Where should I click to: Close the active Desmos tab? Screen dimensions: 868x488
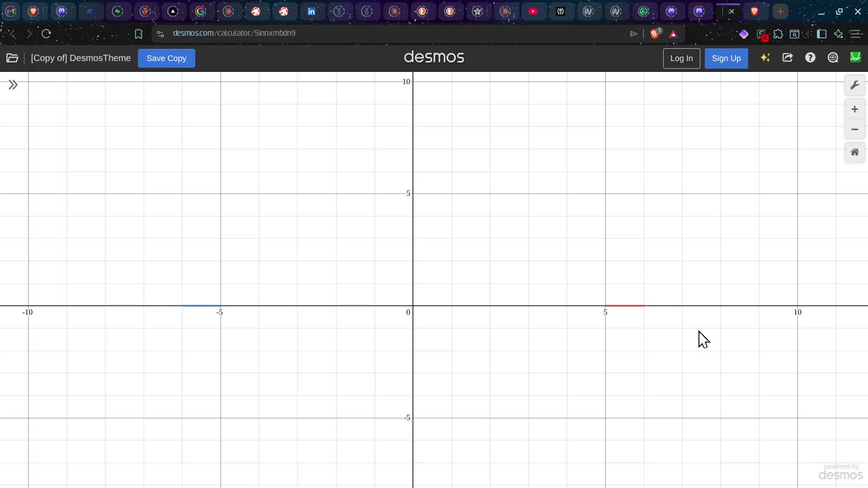731,11
